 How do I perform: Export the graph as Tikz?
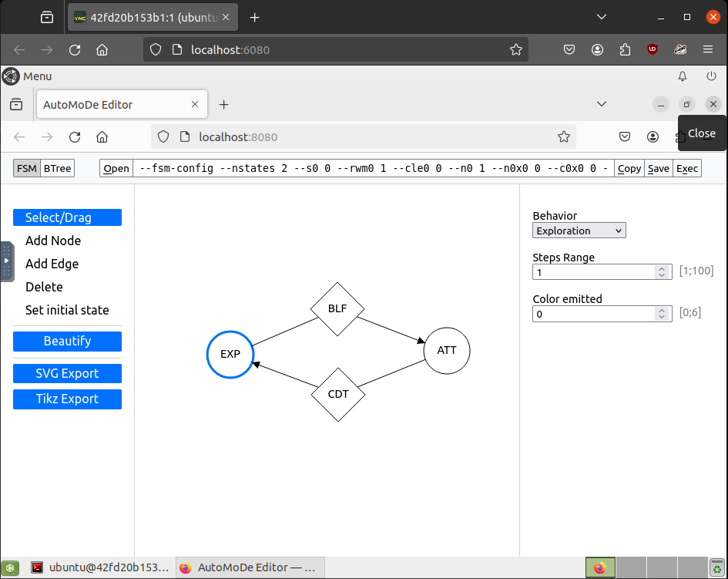67,399
